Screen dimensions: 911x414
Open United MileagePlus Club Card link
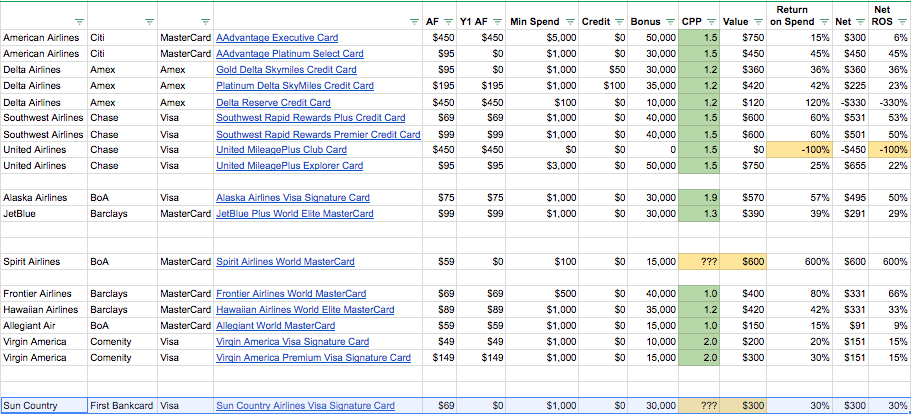(281, 150)
